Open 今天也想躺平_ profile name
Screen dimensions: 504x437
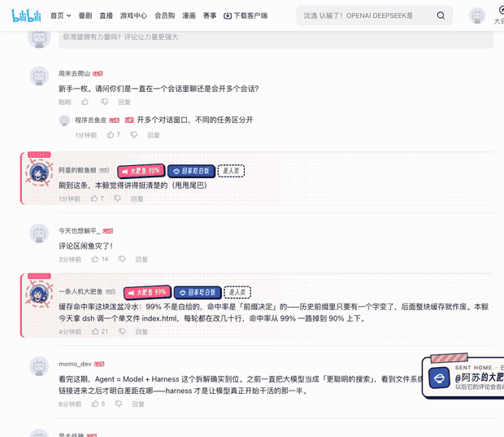click(80, 231)
